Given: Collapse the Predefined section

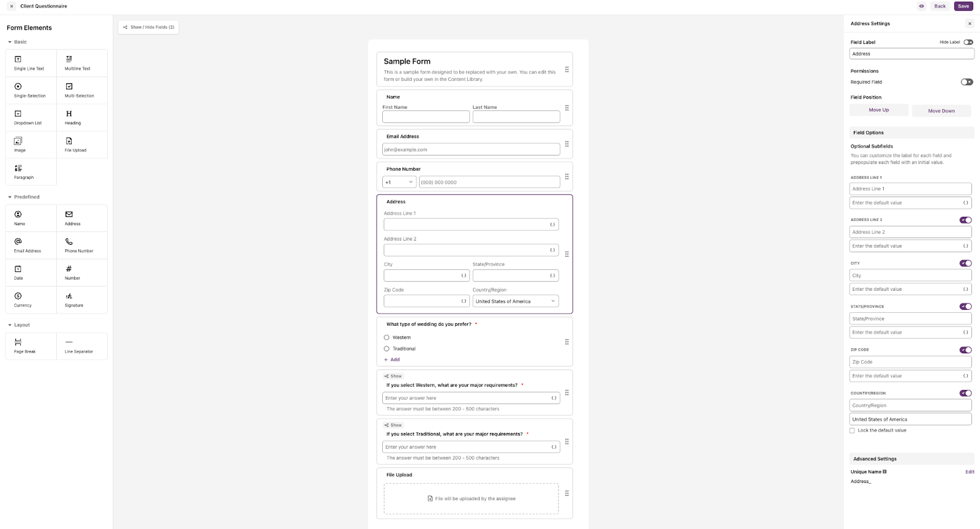Looking at the screenshot, I should point(10,197).
